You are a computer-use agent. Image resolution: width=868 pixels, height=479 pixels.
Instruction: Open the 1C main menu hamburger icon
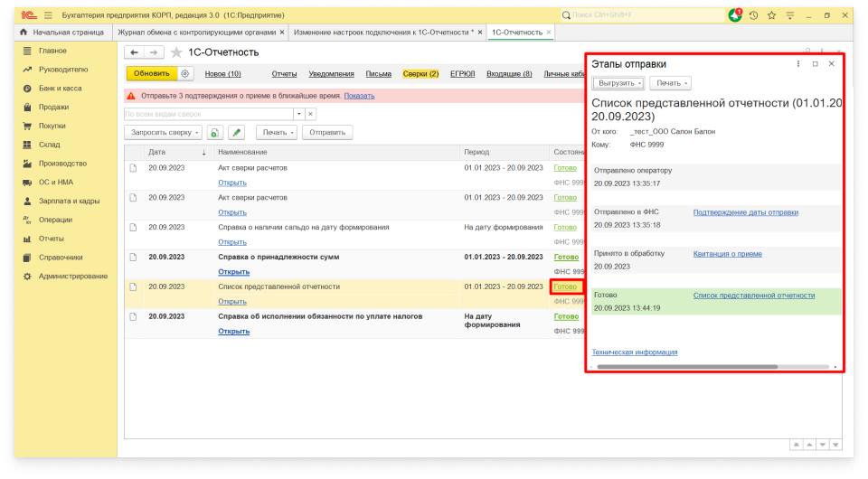48,15
